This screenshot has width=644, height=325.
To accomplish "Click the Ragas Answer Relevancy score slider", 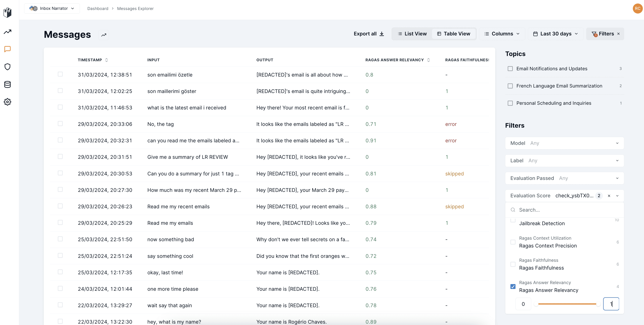I will [x=567, y=304].
